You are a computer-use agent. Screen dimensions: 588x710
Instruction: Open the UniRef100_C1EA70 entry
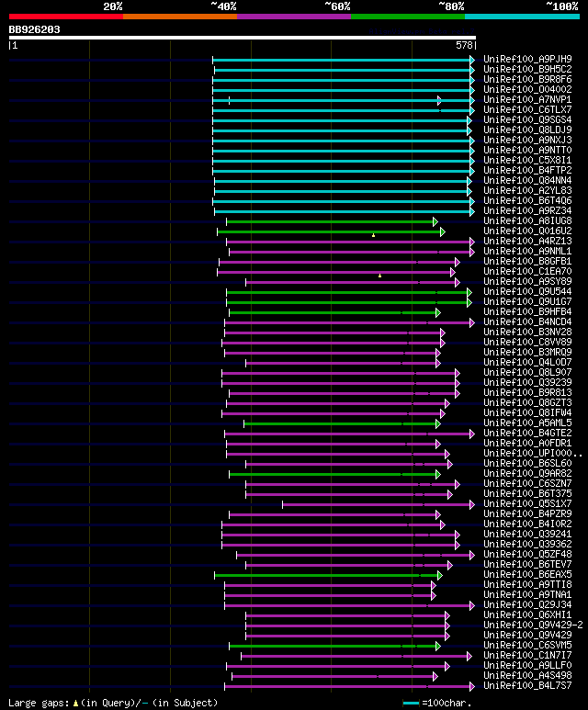[x=527, y=271]
